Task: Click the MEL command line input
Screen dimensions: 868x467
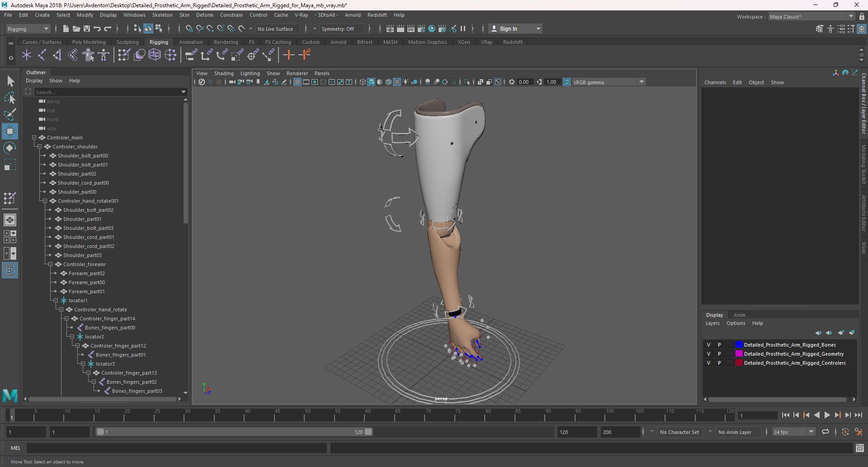Action: pos(176,448)
